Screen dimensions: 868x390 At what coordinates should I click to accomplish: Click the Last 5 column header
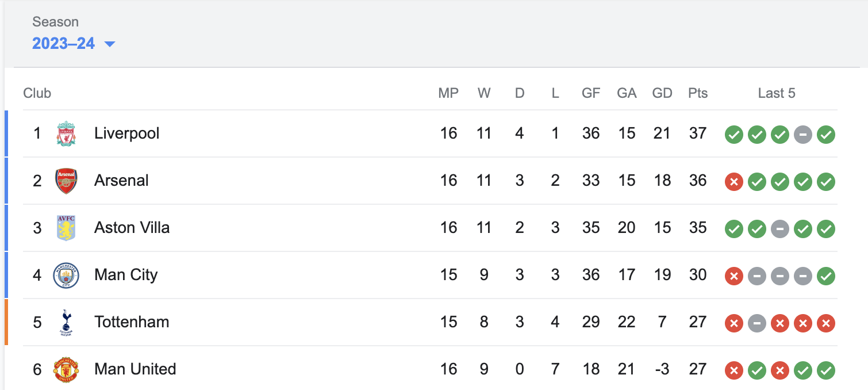coord(777,93)
